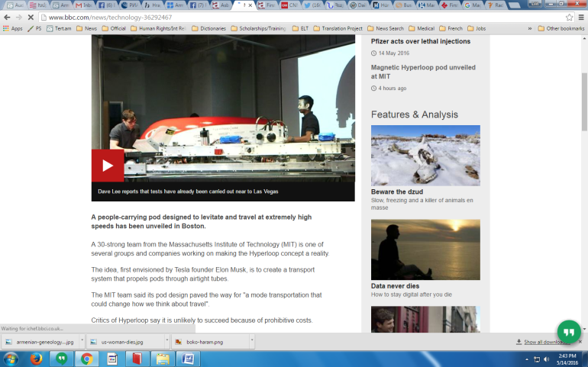Expand the French bookmarks folder

tap(451, 28)
